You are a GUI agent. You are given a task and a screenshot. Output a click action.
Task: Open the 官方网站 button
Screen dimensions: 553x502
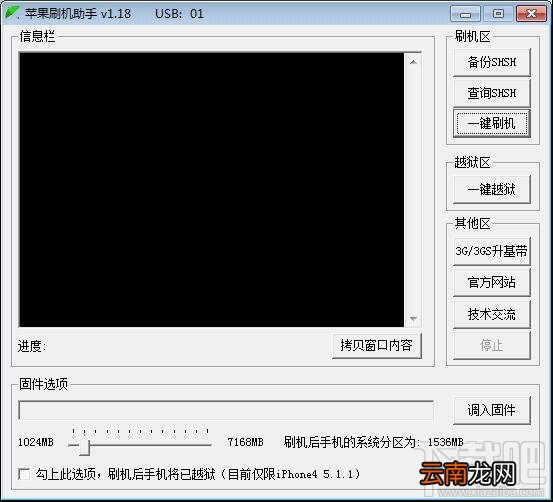[x=492, y=282]
